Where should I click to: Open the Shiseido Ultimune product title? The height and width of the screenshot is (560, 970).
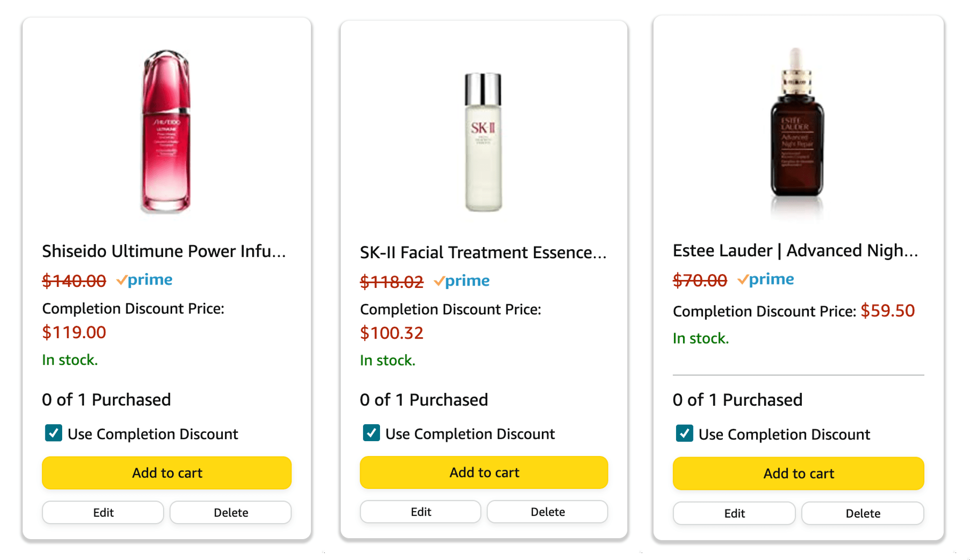point(164,251)
